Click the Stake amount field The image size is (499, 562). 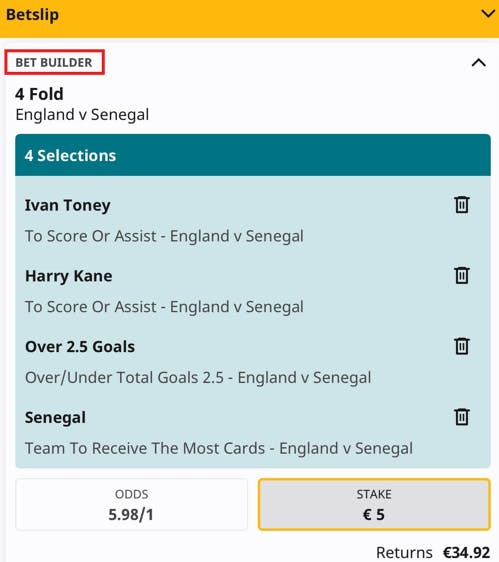374,504
